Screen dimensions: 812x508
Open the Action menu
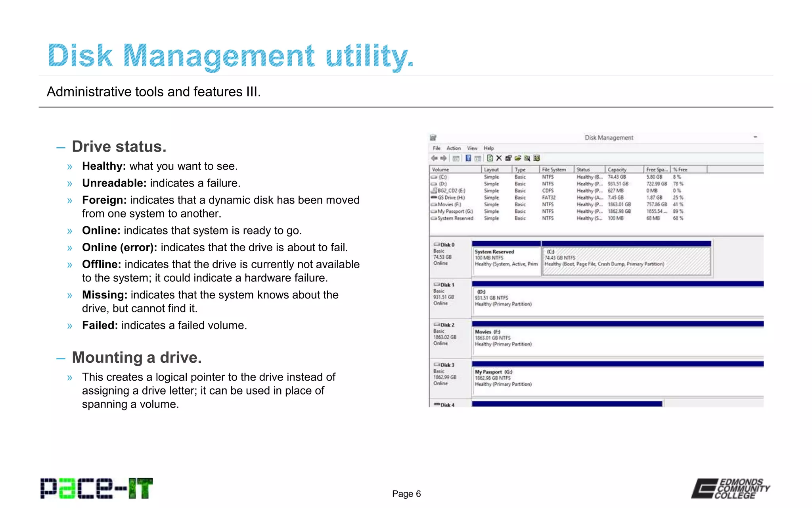tap(454, 148)
